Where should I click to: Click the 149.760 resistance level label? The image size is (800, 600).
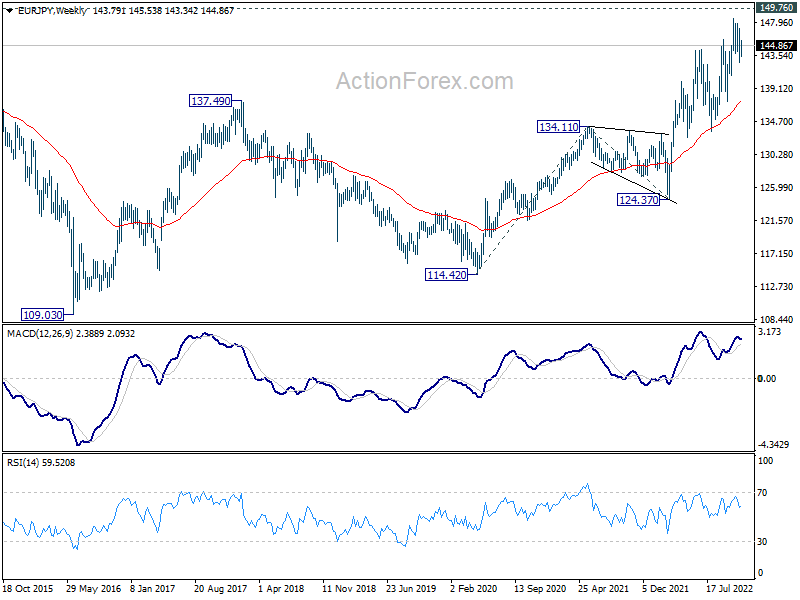776,8
